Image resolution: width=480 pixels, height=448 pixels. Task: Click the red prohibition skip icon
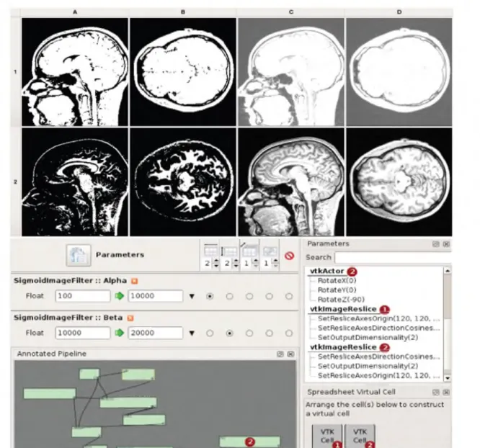[x=289, y=256]
